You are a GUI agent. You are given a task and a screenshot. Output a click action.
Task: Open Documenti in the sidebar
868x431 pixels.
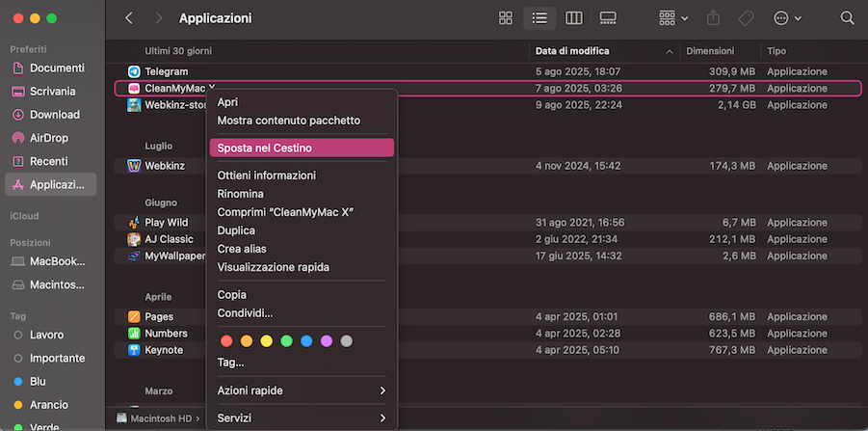(x=51, y=68)
